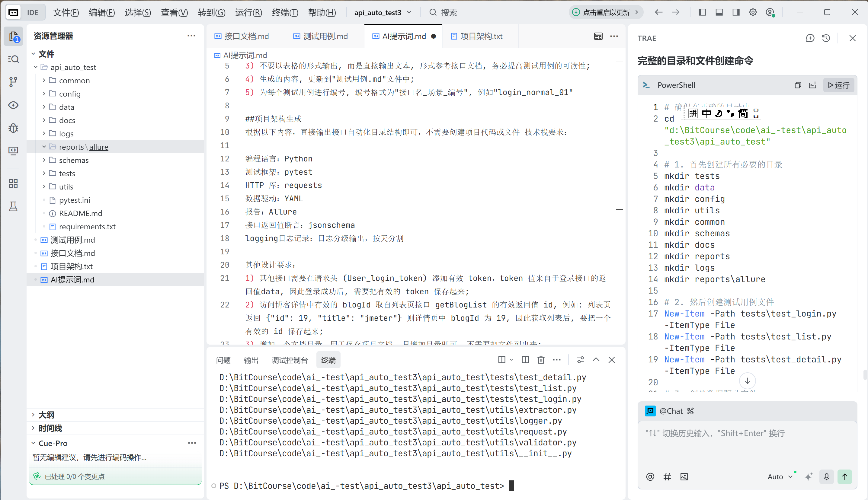868x500 pixels.
Task: Open Run and Debug bug icon
Action: point(13,128)
